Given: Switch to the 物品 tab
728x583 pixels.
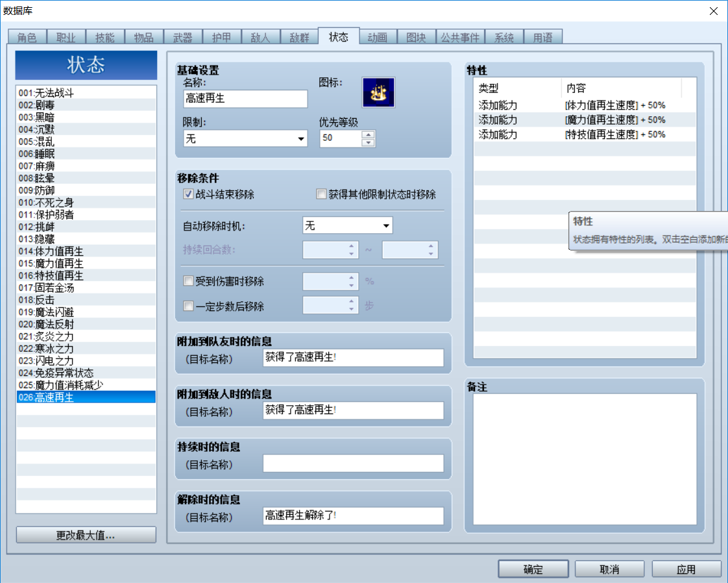Looking at the screenshot, I should (143, 37).
